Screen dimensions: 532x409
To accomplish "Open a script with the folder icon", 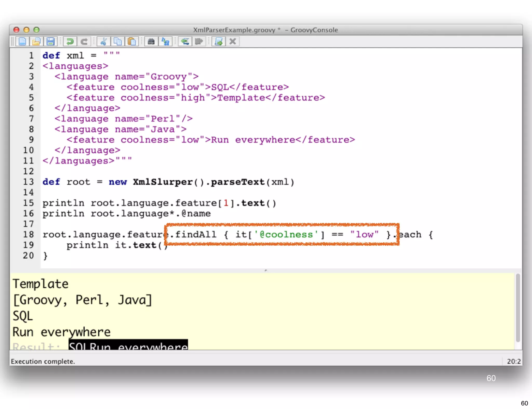I will click(x=36, y=42).
